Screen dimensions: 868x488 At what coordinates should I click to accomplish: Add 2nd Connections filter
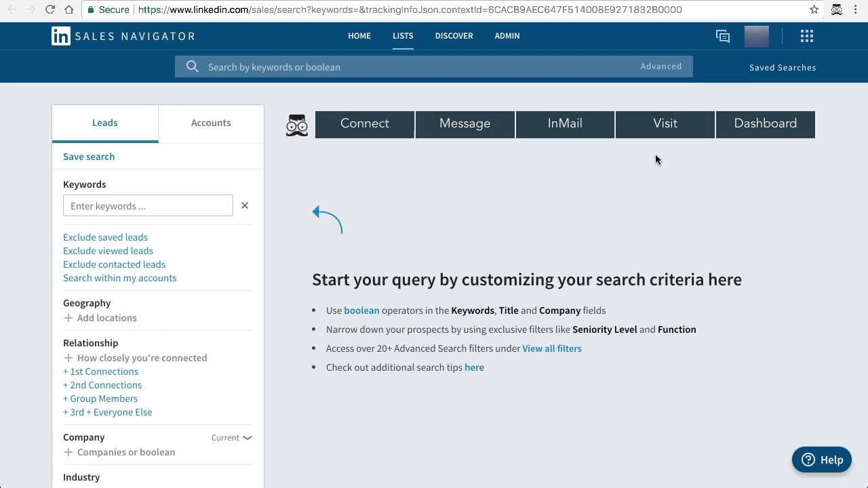tap(102, 385)
